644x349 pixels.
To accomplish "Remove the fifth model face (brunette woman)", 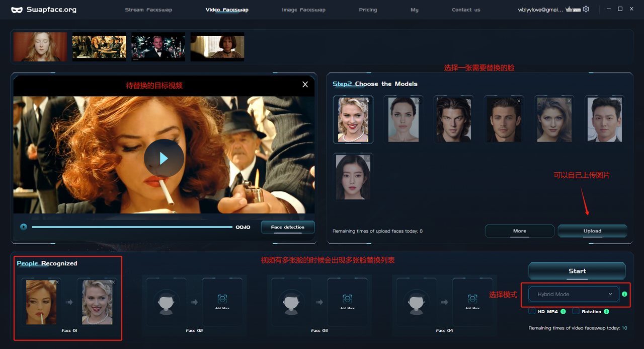I will click(x=569, y=101).
